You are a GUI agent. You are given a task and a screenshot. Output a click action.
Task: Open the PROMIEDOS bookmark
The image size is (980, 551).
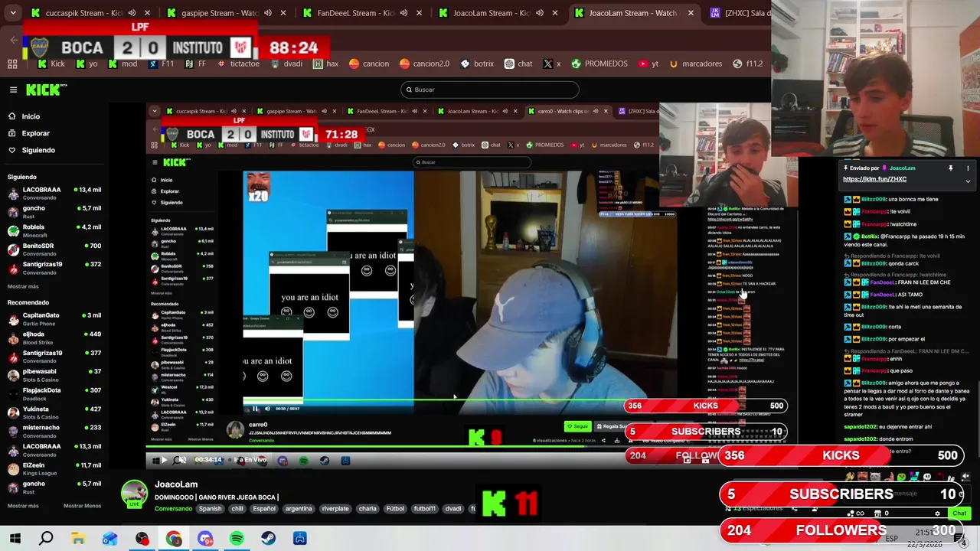pyautogui.click(x=599, y=64)
